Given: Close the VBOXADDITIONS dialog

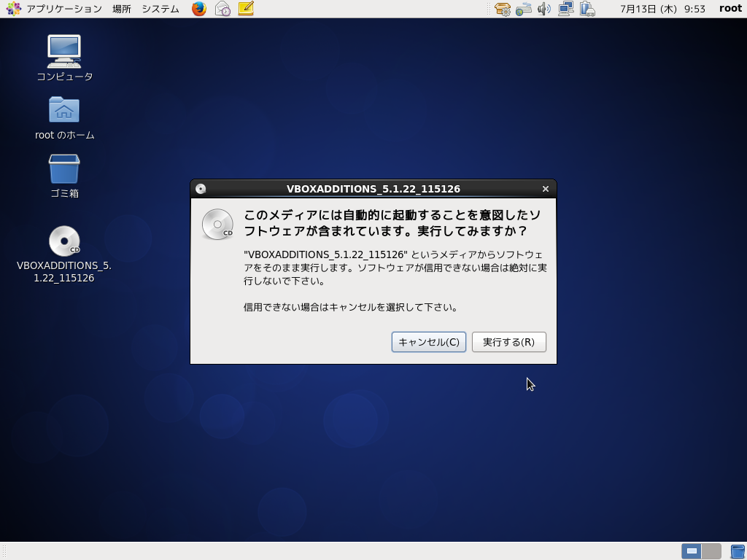Looking at the screenshot, I should point(546,189).
